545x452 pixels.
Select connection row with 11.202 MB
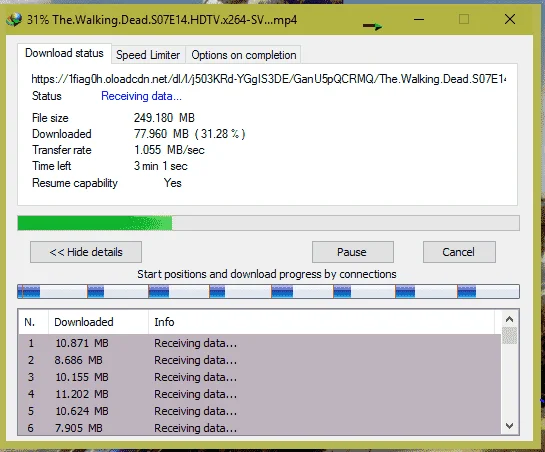click(260, 394)
